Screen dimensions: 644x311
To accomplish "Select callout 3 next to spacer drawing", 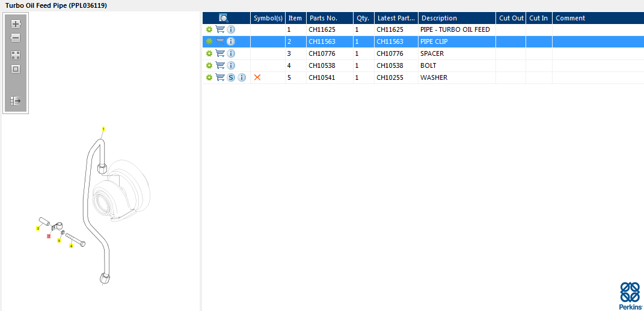I will tap(38, 228).
